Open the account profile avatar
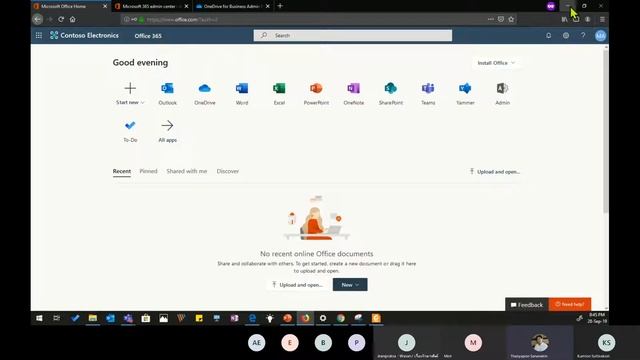 pos(600,36)
